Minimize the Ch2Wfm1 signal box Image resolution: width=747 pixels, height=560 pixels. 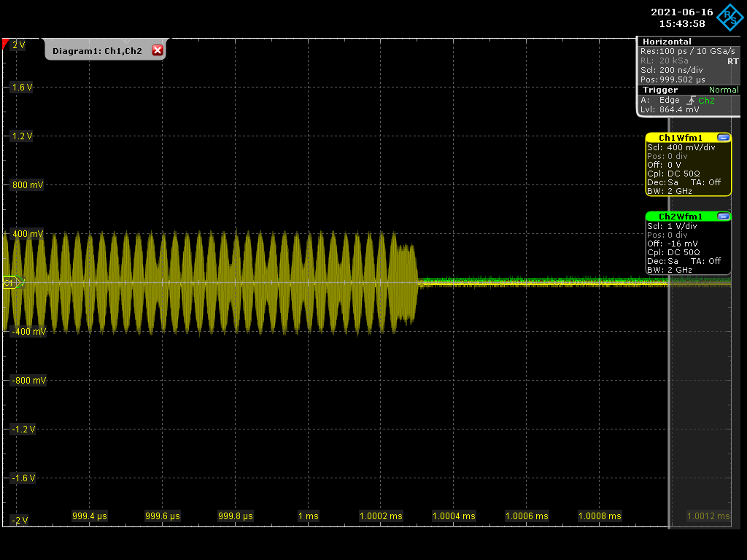tap(723, 217)
